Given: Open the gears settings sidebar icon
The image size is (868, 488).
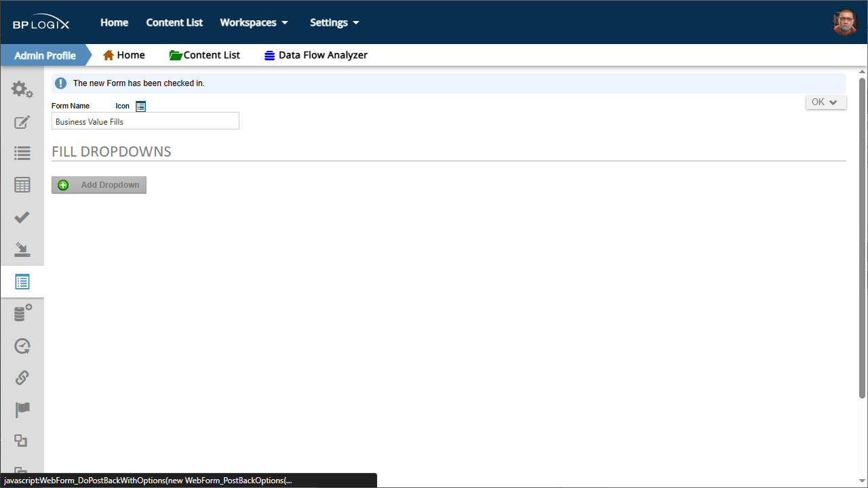Looking at the screenshot, I should point(22,89).
